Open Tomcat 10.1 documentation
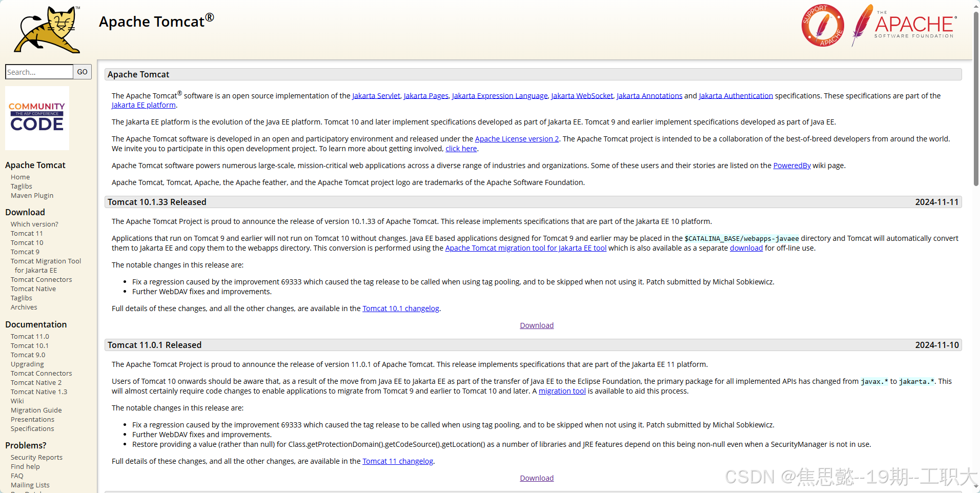 pyautogui.click(x=30, y=345)
